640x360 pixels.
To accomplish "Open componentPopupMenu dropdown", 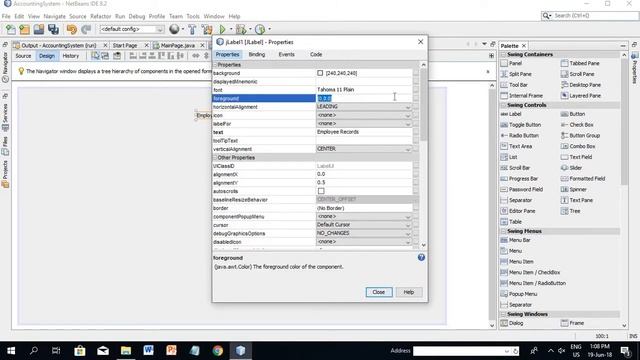I will pos(364,216).
